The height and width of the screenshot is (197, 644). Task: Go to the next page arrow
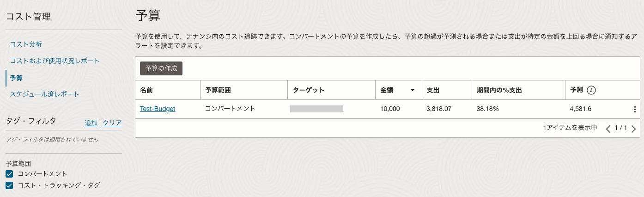(x=634, y=129)
